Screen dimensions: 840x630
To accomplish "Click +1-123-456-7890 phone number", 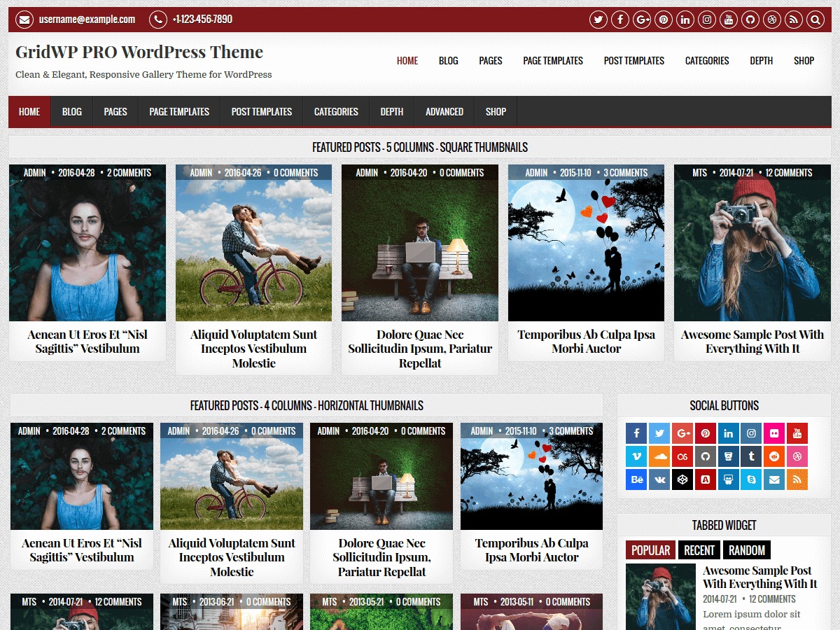I will click(x=202, y=20).
